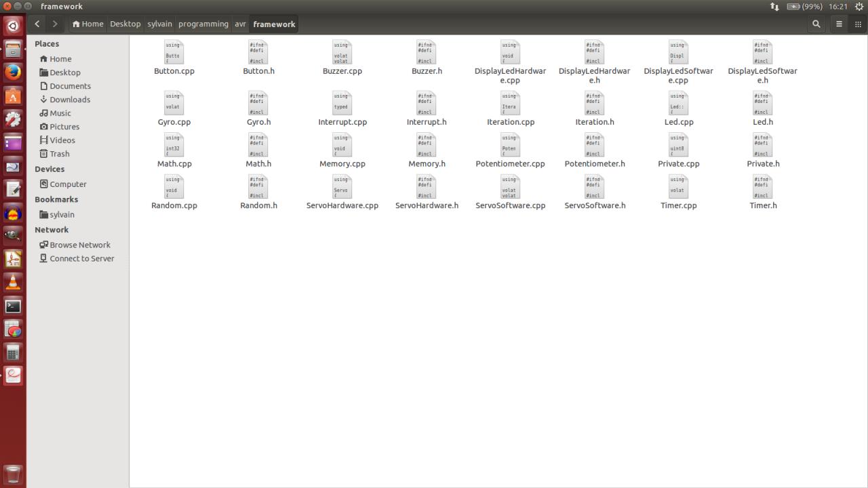
Task: Select the DisplayLedSoftware.cpp file icon
Action: [x=679, y=52]
